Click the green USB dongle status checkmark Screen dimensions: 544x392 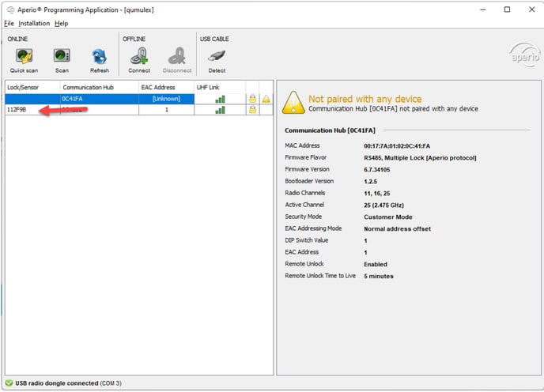pyautogui.click(x=9, y=383)
